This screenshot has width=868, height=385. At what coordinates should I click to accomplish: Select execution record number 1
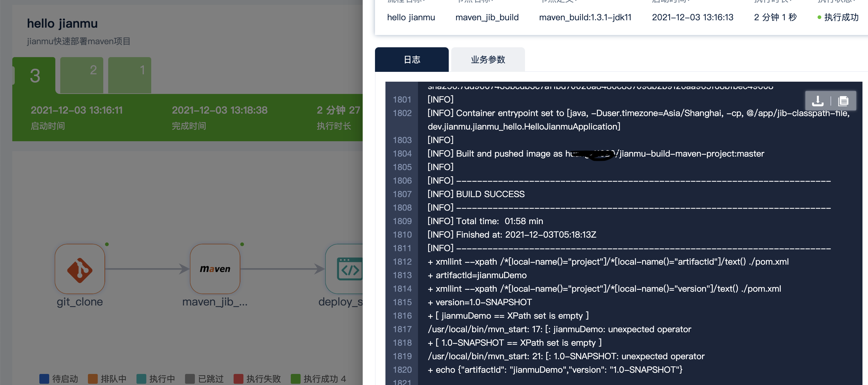pos(129,76)
